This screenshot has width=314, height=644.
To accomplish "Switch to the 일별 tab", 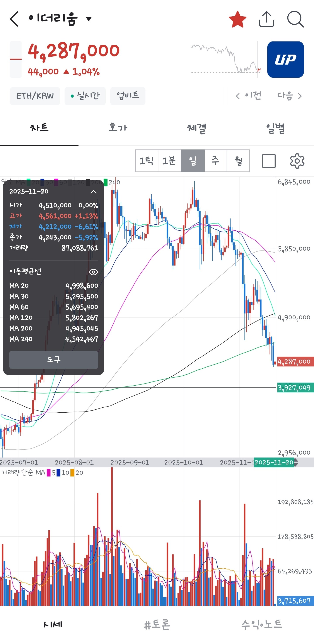I will click(275, 128).
